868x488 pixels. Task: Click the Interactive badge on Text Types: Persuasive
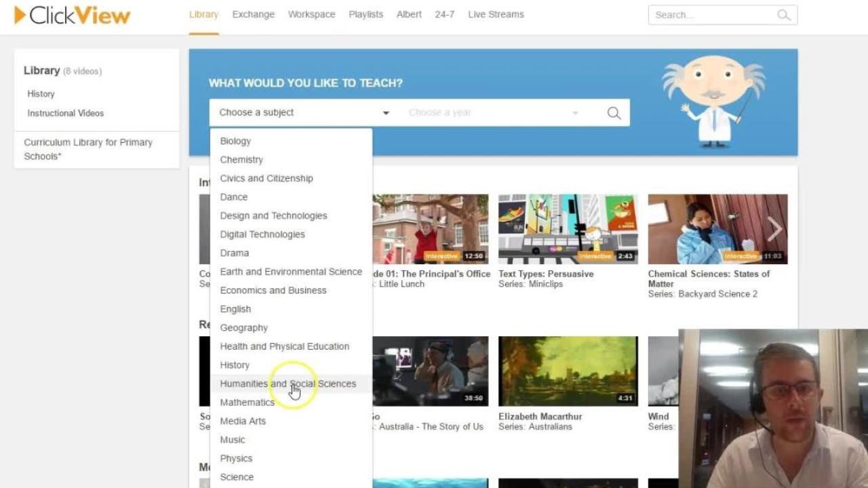[x=595, y=256]
